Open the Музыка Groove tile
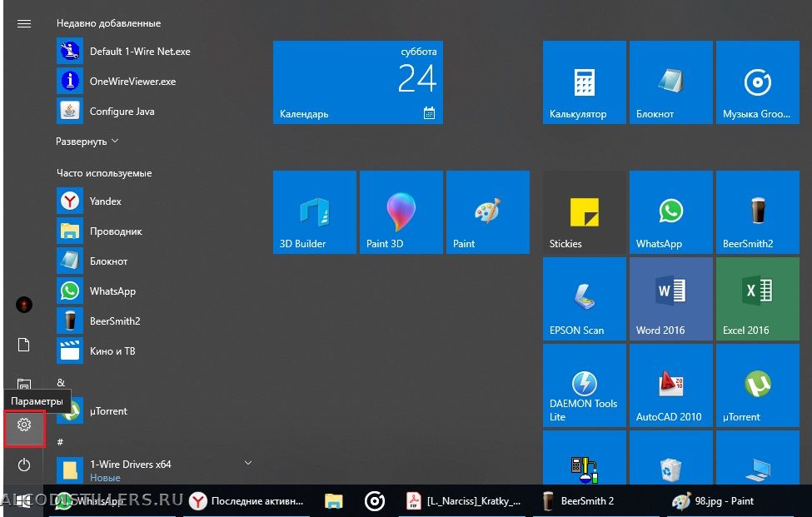 coord(758,82)
